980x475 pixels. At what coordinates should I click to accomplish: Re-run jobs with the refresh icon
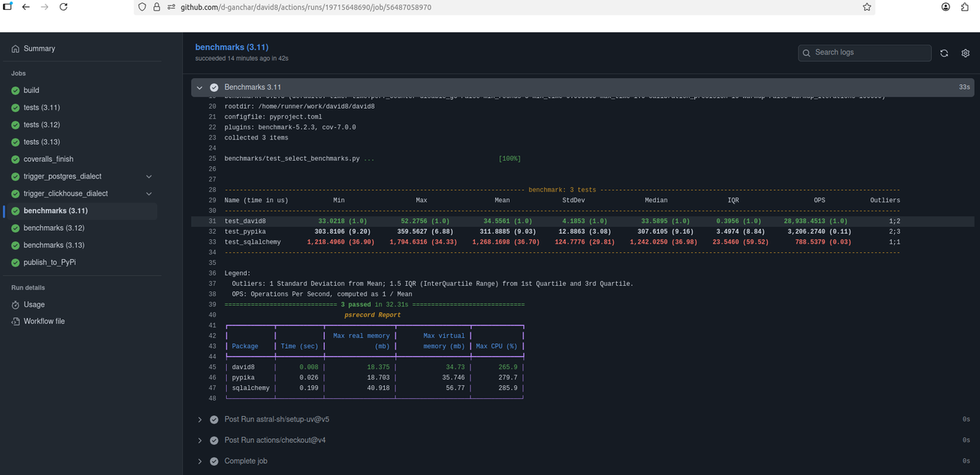pyautogui.click(x=944, y=53)
